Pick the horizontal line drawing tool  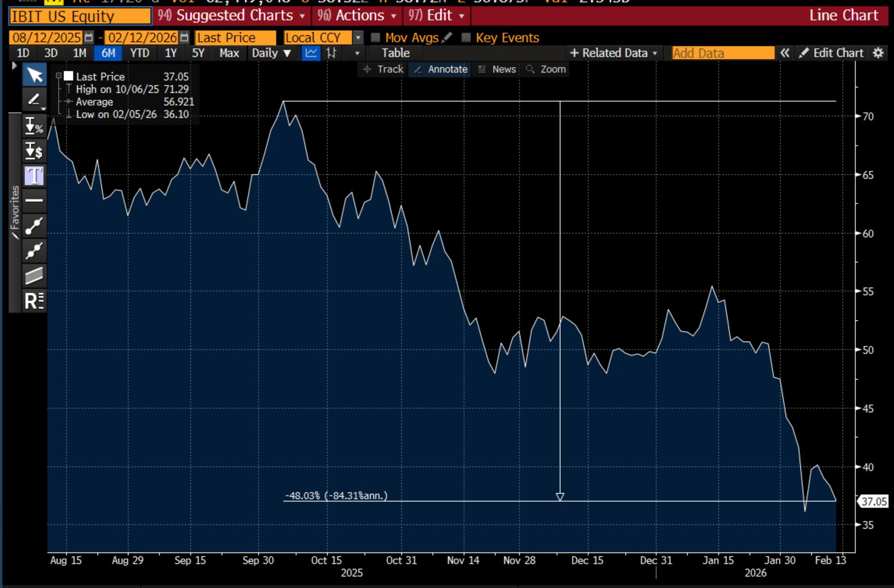pyautogui.click(x=34, y=201)
